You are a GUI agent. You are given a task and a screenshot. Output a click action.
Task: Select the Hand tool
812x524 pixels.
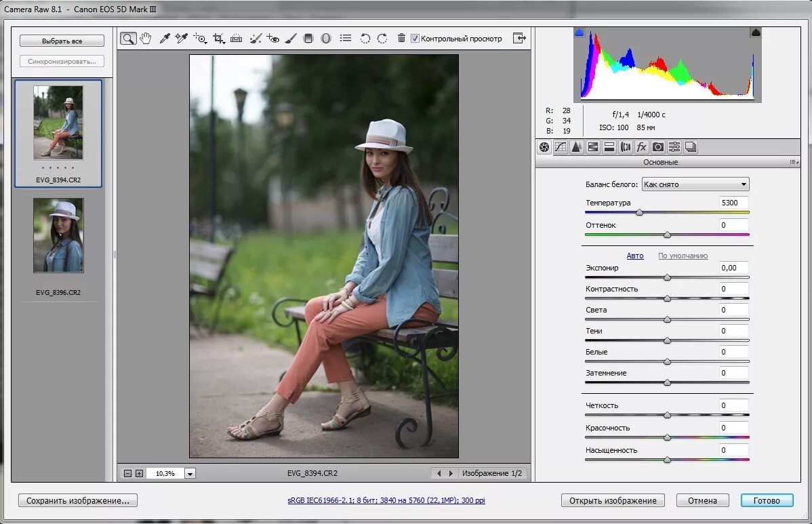click(145, 39)
